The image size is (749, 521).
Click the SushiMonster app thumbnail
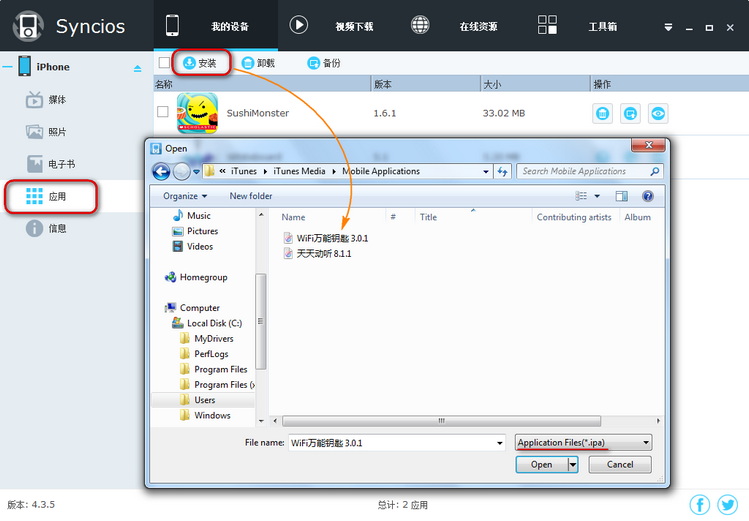coord(197,113)
